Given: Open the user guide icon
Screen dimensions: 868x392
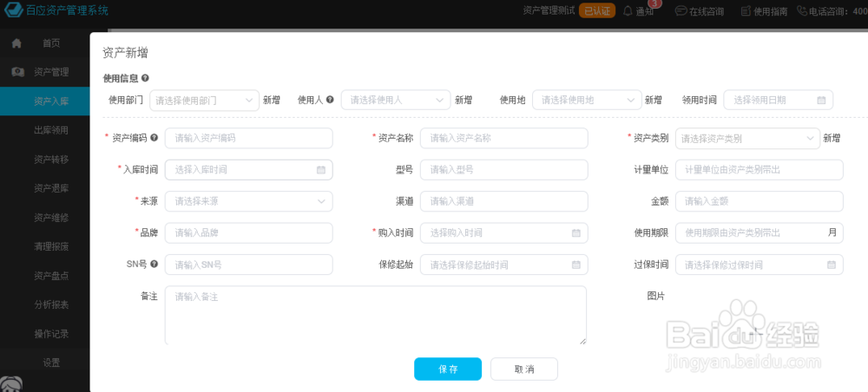Looking at the screenshot, I should (746, 11).
